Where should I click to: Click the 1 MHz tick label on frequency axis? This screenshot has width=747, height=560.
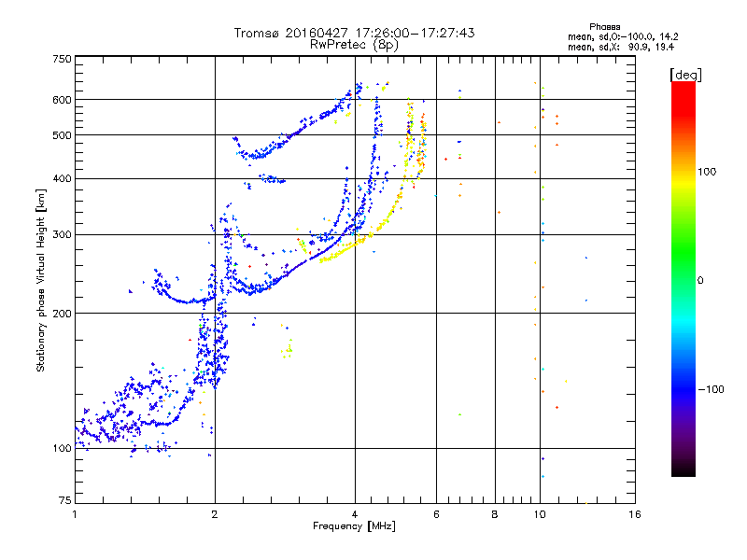75,514
